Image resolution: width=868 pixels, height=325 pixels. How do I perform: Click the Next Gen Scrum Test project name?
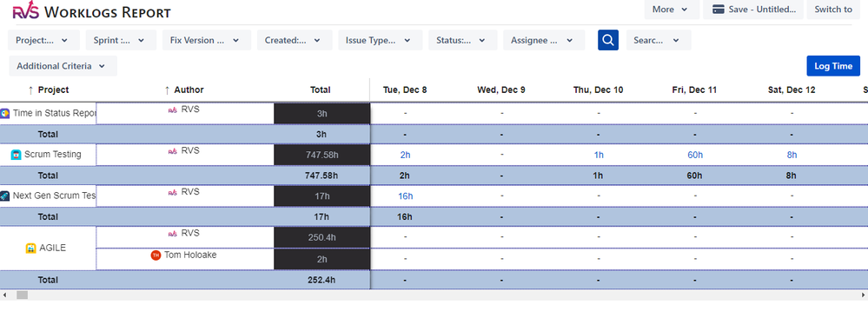coord(54,196)
